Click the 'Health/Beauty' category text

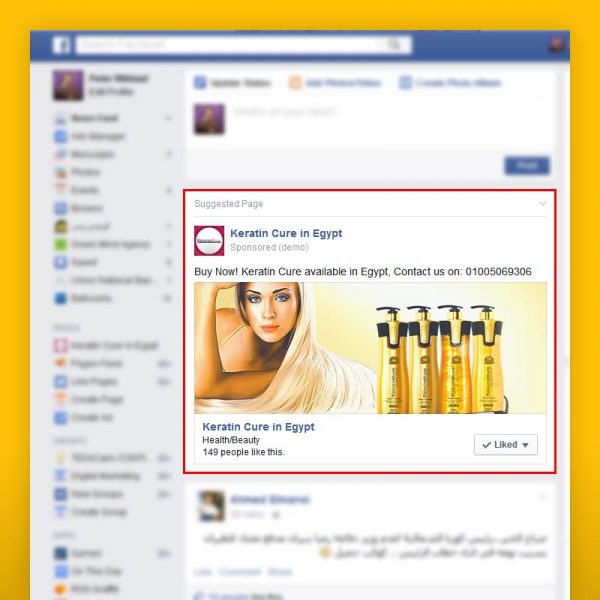(231, 440)
